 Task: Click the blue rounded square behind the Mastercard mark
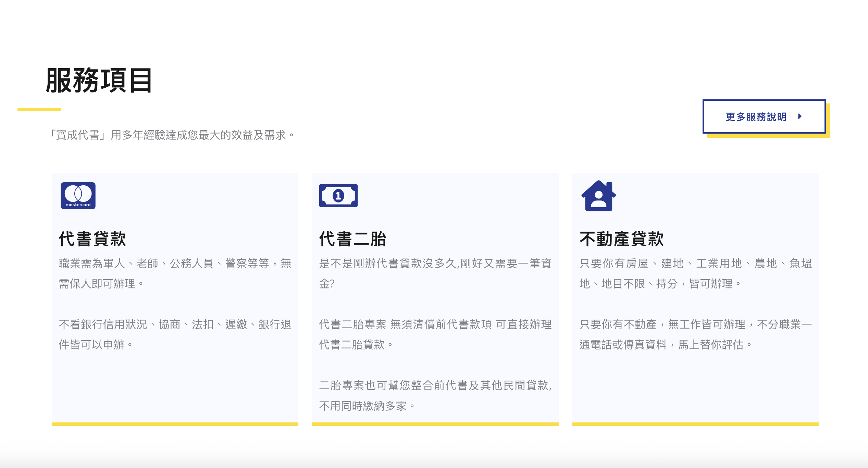pyautogui.click(x=78, y=196)
